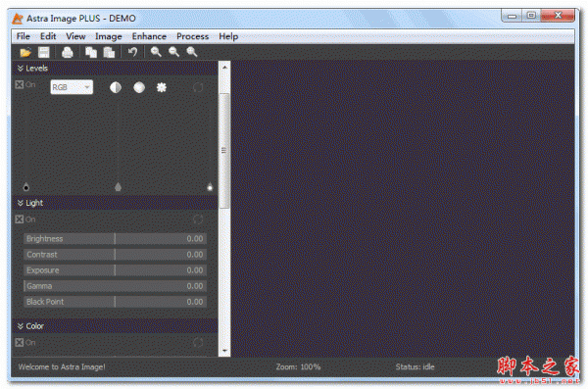Toggle the Color On checkbox
588x389 pixels.
click(20, 342)
